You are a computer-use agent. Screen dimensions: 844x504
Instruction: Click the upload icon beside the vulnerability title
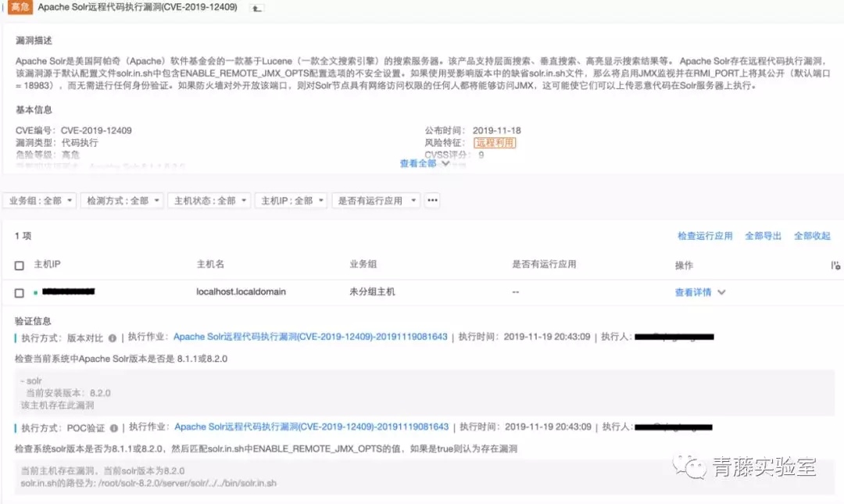[x=257, y=8]
